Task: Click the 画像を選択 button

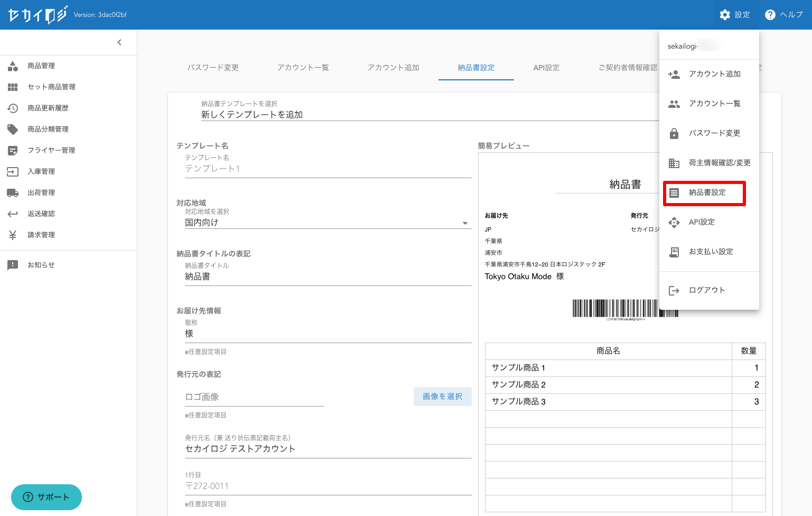Action: (x=442, y=397)
